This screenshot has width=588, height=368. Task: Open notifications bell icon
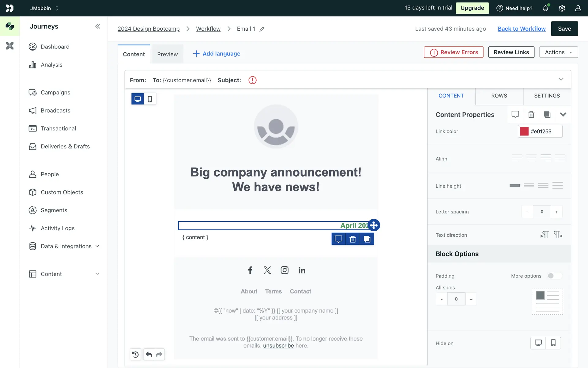point(545,8)
